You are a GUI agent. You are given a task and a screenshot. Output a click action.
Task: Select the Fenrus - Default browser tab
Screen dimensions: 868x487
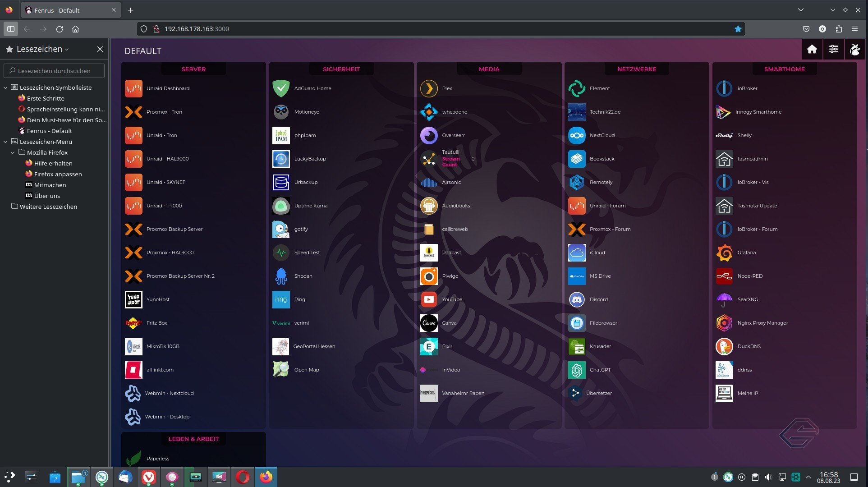71,10
